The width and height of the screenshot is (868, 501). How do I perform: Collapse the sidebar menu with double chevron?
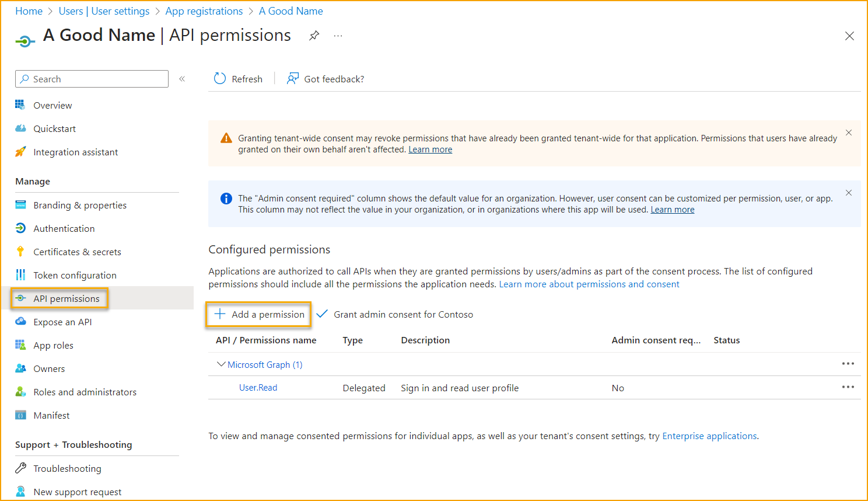182,79
